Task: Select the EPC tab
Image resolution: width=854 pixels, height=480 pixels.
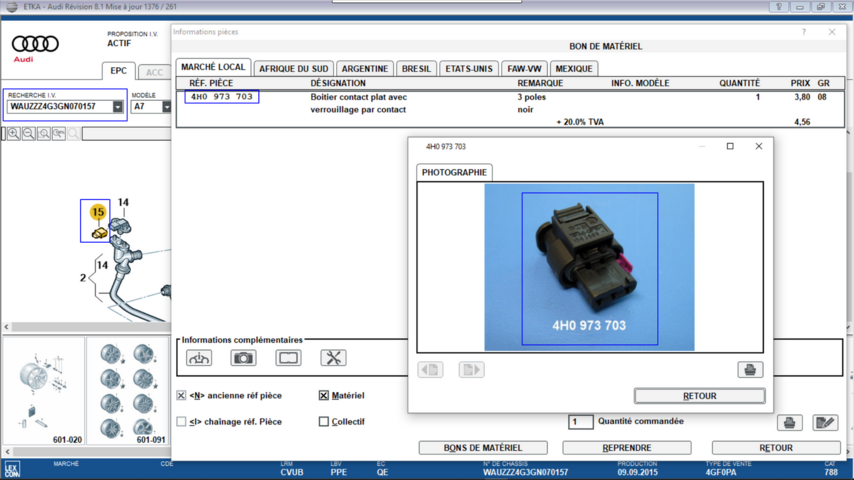Action: [x=118, y=71]
